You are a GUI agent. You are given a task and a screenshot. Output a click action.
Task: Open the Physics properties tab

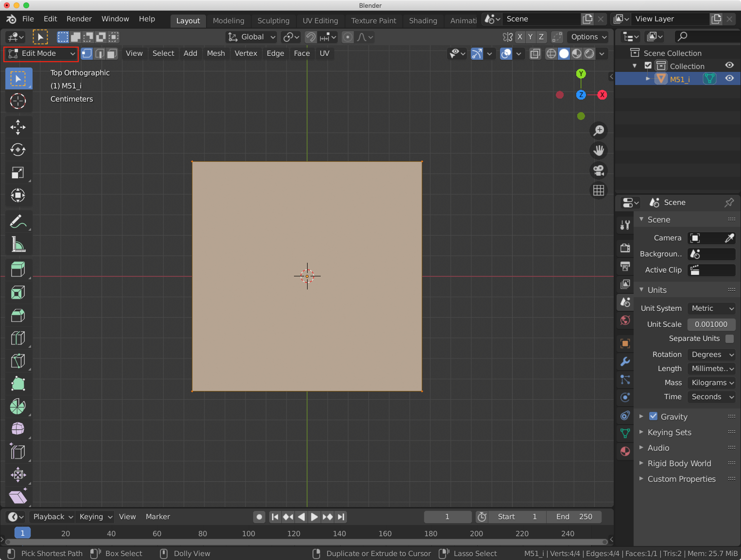coord(625,397)
